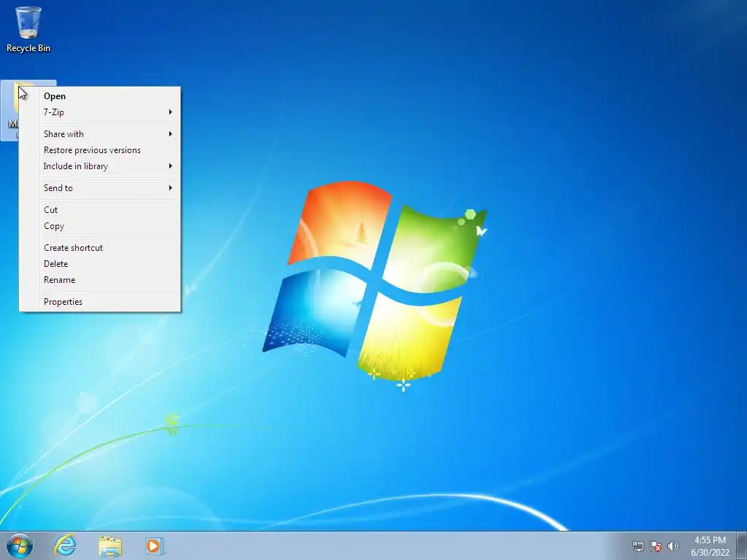Open Action Center flag tray icon
This screenshot has width=747, height=560.
[x=656, y=546]
